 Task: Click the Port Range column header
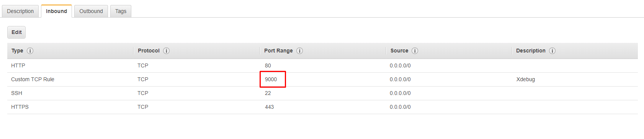point(278,51)
